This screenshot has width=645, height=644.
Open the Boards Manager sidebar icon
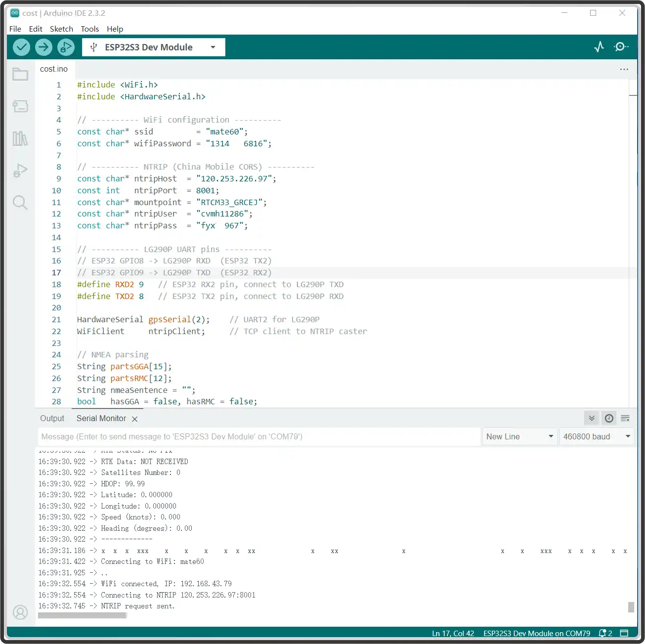[20, 106]
